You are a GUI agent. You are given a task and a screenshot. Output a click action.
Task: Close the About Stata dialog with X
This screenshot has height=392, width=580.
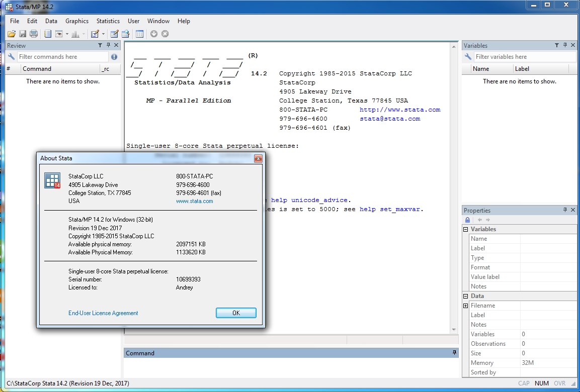tap(258, 158)
